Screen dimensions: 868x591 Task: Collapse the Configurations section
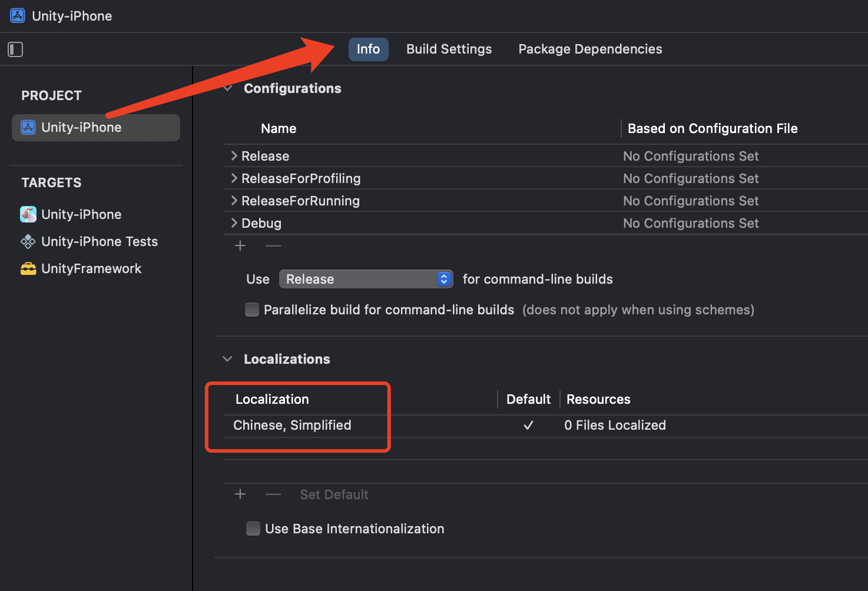coord(228,88)
